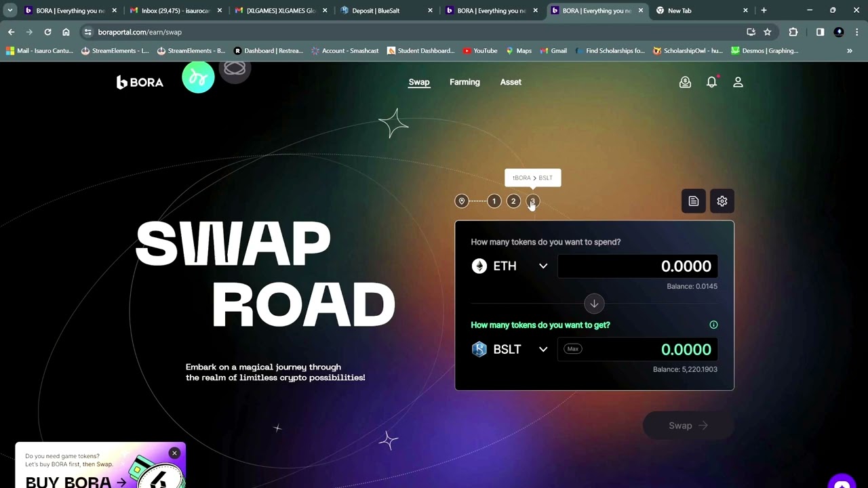
Task: Show more bookmarks with the chevron
Action: pyautogui.click(x=850, y=51)
